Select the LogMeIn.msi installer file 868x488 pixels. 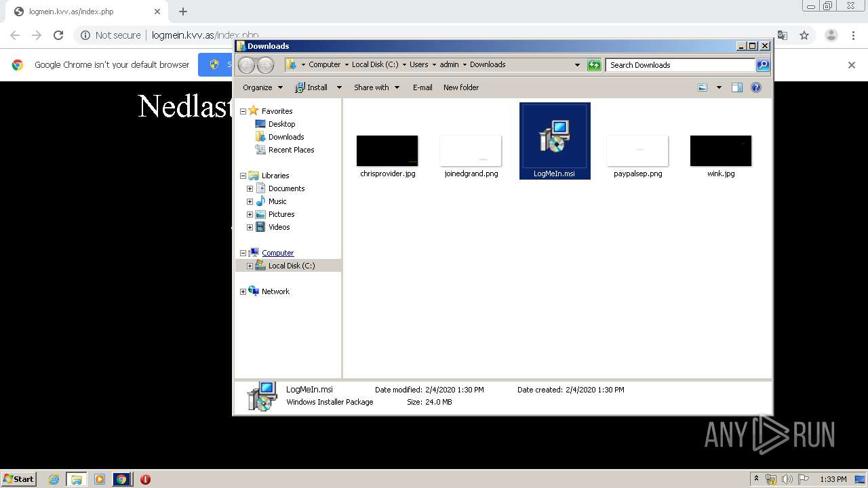tap(555, 141)
